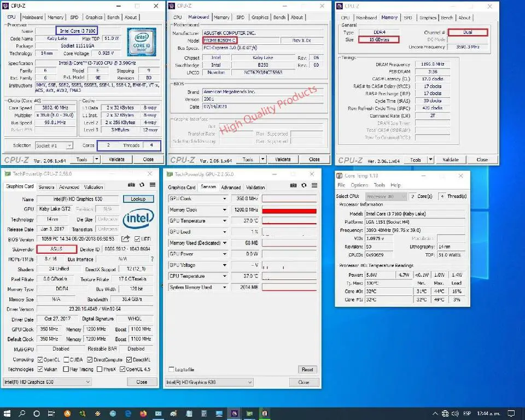Click the red Memory Clock sensor graph bar
This screenshot has width=525, height=420.
click(289, 211)
